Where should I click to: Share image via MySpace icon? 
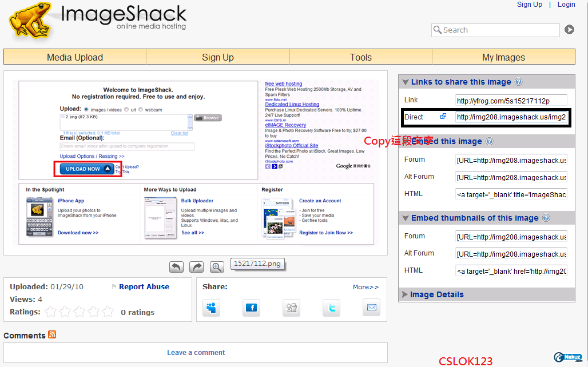pos(212,308)
